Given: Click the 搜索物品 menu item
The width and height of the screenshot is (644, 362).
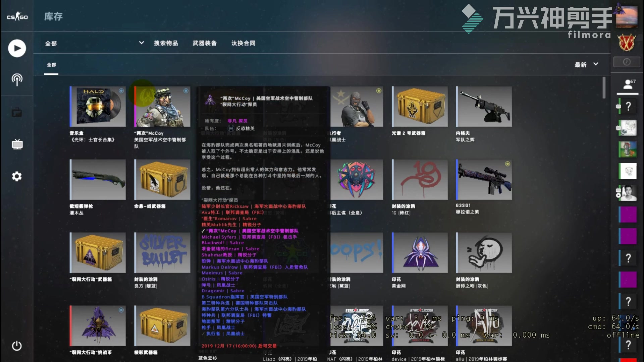Looking at the screenshot, I should click(x=166, y=43).
